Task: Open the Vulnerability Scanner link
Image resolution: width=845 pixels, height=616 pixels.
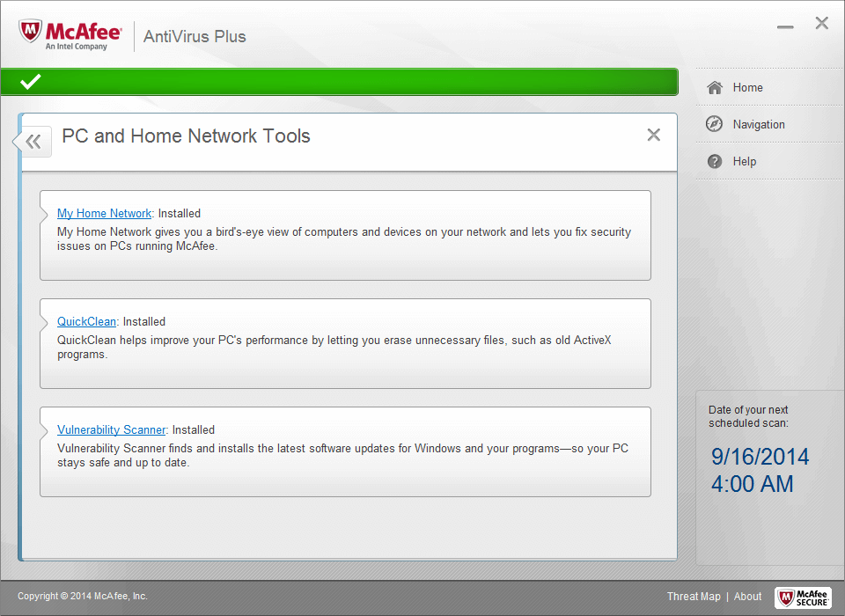Action: (x=111, y=430)
